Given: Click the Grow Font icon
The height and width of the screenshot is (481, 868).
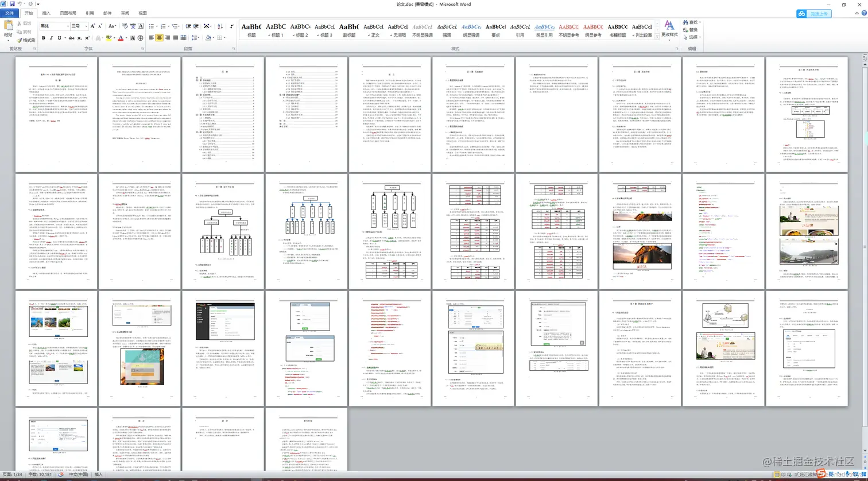Looking at the screenshot, I should pos(92,26).
